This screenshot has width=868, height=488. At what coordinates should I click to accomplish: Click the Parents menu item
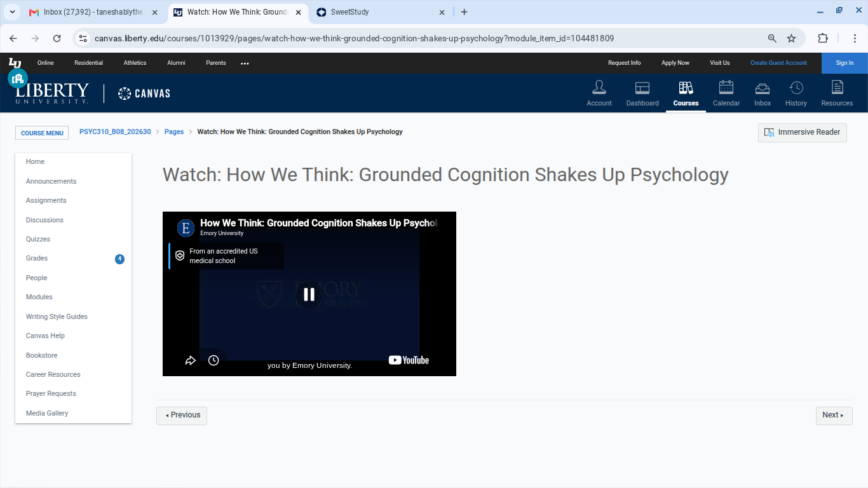click(216, 63)
